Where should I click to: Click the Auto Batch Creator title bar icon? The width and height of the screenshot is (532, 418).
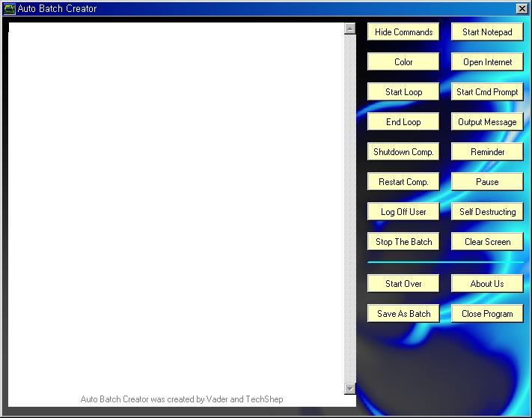pos(10,9)
